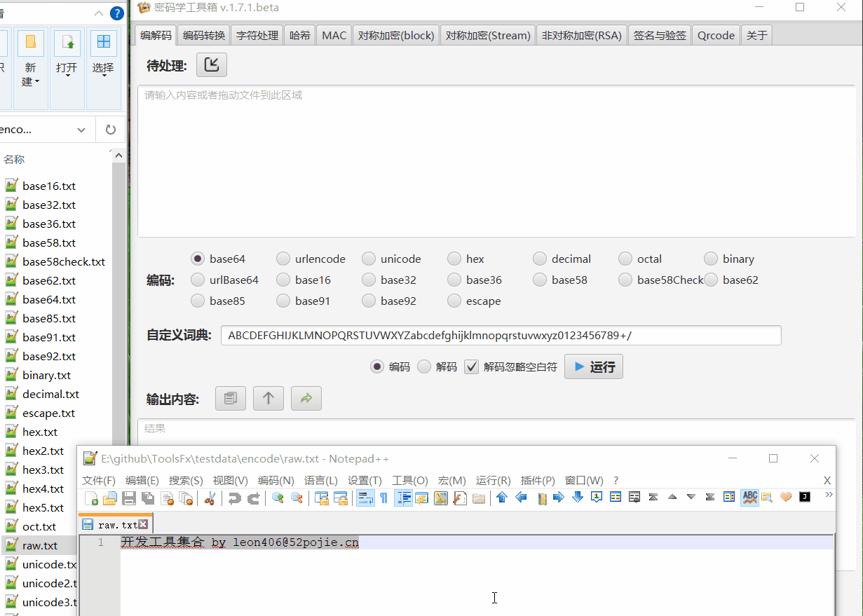Screen dimensions: 863x616
Task: Click the refresh icon beside the encoding dropdown
Action: [111, 130]
